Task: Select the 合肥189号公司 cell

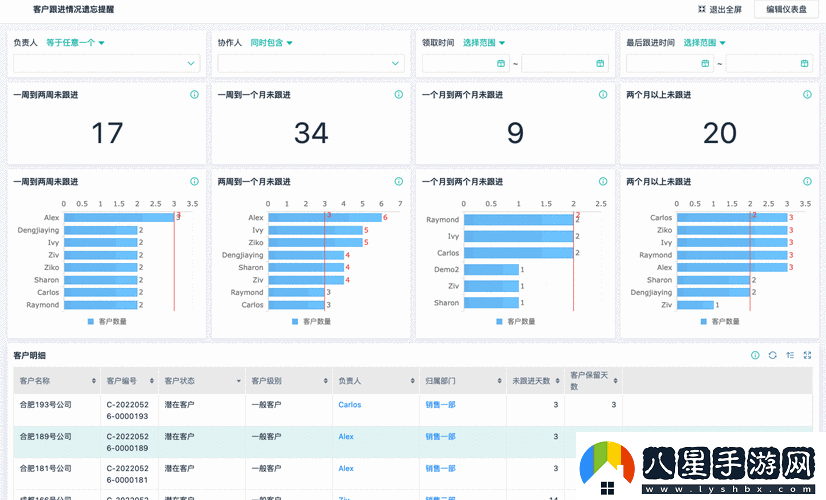Action: 57,442
